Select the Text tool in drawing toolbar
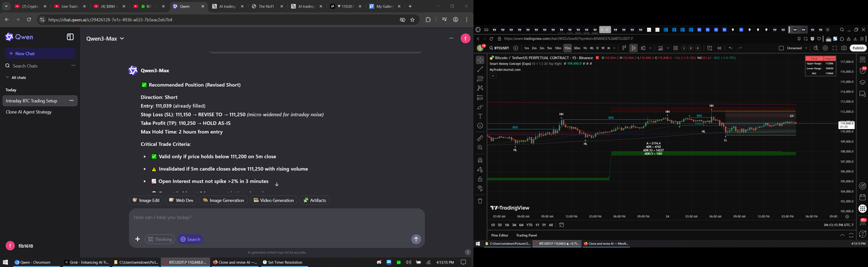Screen dimensions: 868x267 480,116
